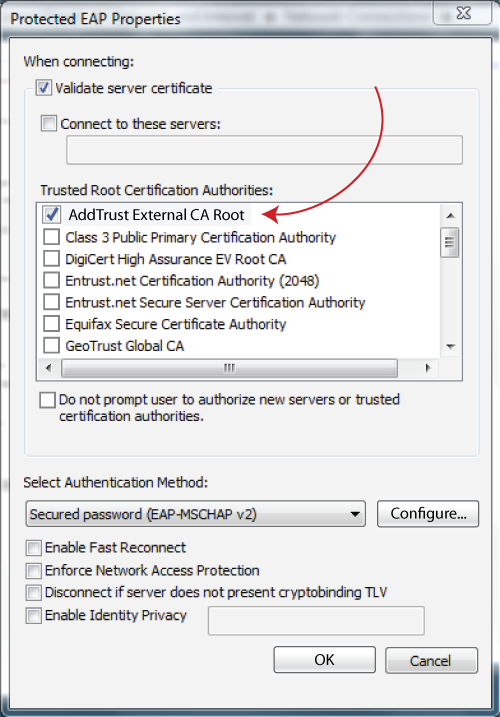Screen dimensions: 500x717
Task: Enable Disconnect if no cryptobinding TLV
Action: [x=33, y=593]
